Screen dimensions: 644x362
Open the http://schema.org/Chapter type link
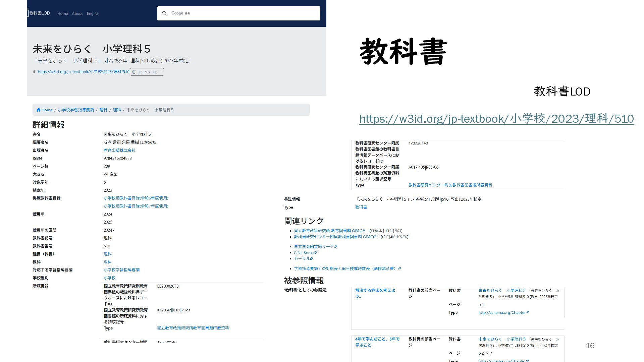click(501, 313)
